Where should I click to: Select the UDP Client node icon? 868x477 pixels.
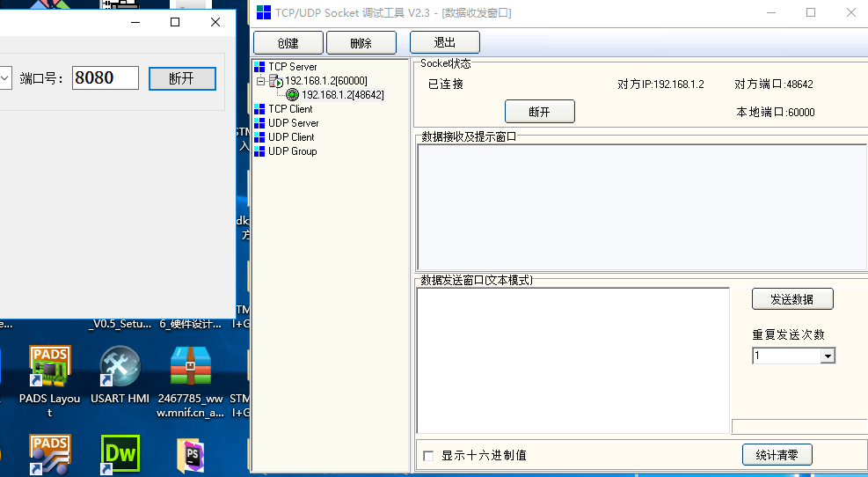point(259,136)
